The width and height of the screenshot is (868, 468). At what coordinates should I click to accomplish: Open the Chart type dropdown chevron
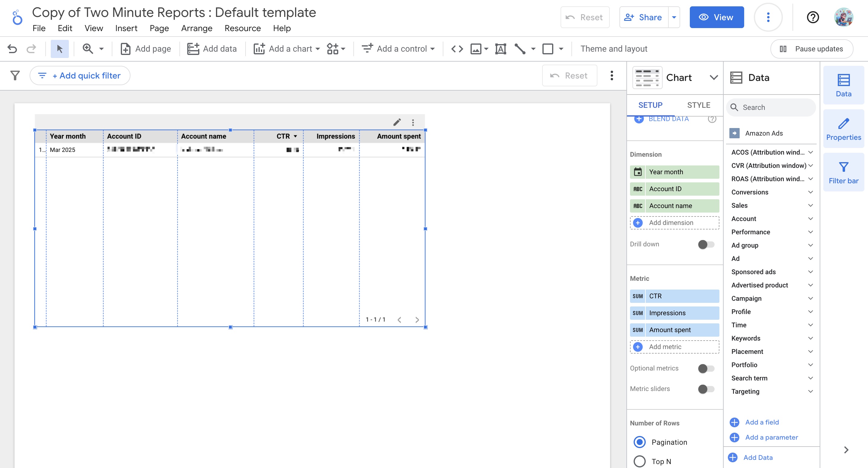(x=713, y=78)
